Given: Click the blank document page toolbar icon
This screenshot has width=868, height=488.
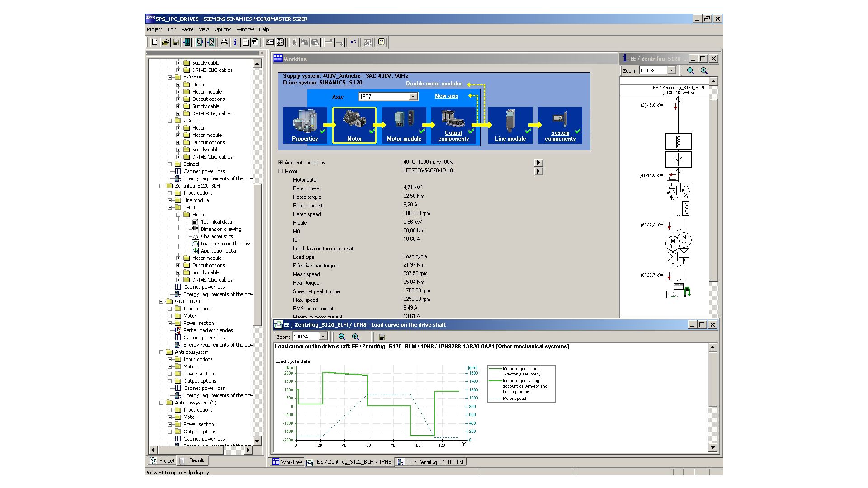Looking at the screenshot, I should [245, 42].
